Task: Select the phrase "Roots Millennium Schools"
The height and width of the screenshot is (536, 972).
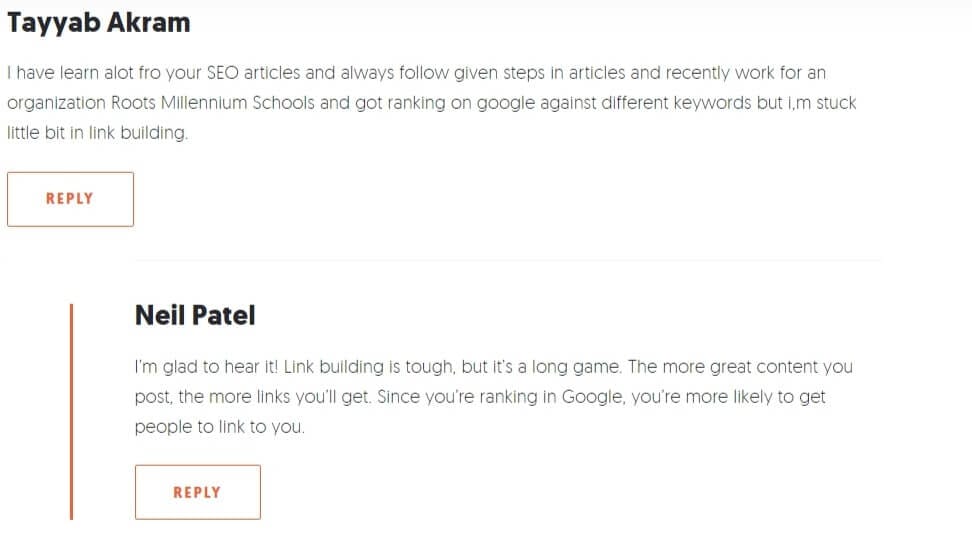Action: [x=213, y=103]
